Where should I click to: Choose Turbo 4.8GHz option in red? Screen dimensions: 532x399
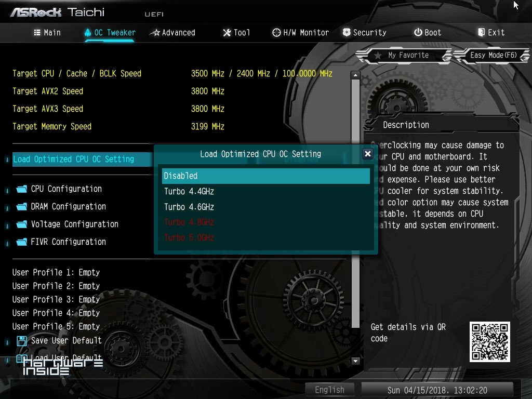[265, 222]
